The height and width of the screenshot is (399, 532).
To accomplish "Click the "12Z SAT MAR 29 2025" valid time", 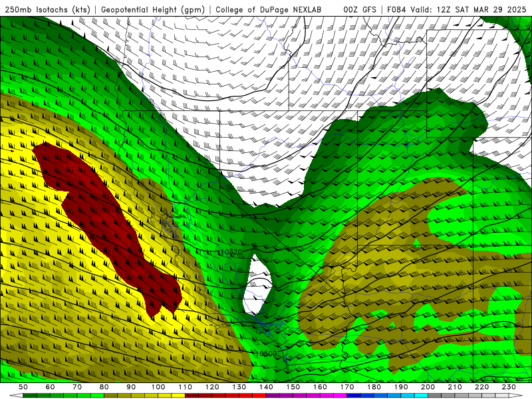I will click(x=481, y=10).
